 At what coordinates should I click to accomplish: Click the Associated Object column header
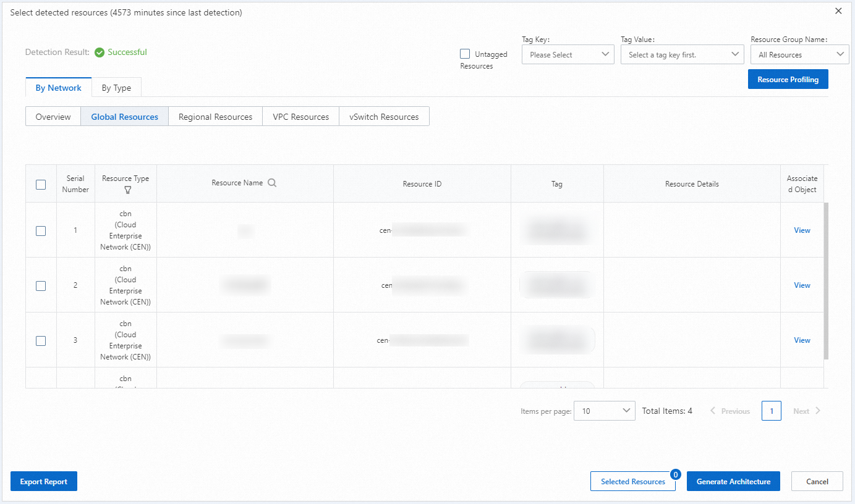pyautogui.click(x=802, y=184)
